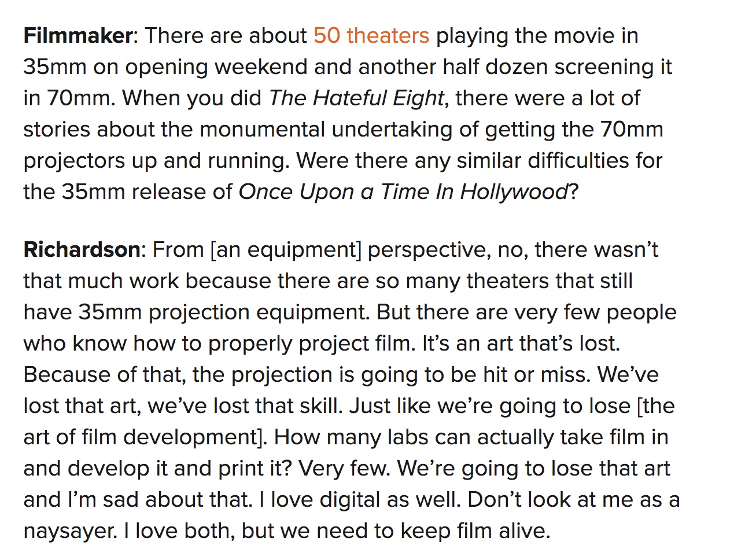
Task: Open the orange '50 theaters' link
Action: point(371,36)
